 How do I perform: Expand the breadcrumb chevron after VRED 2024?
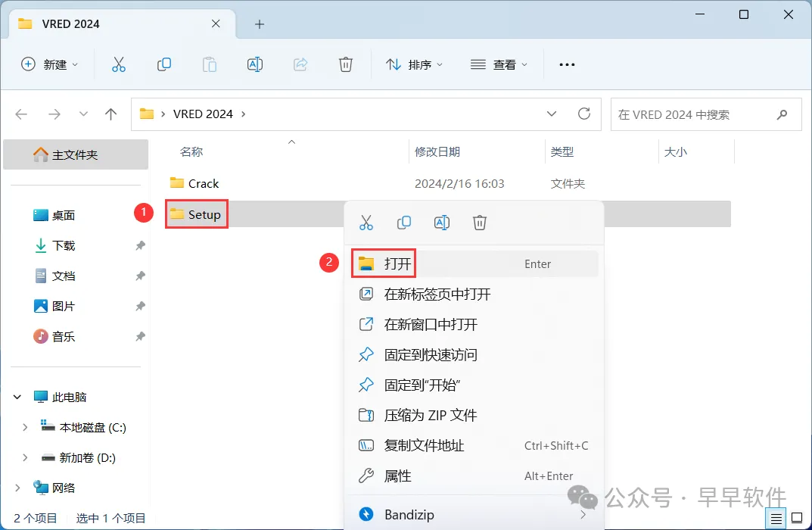(244, 114)
